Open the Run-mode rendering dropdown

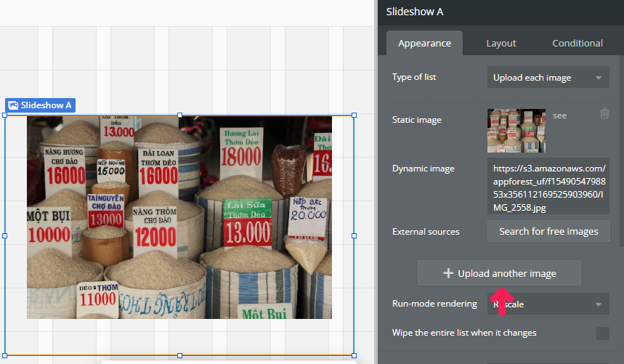tap(548, 304)
